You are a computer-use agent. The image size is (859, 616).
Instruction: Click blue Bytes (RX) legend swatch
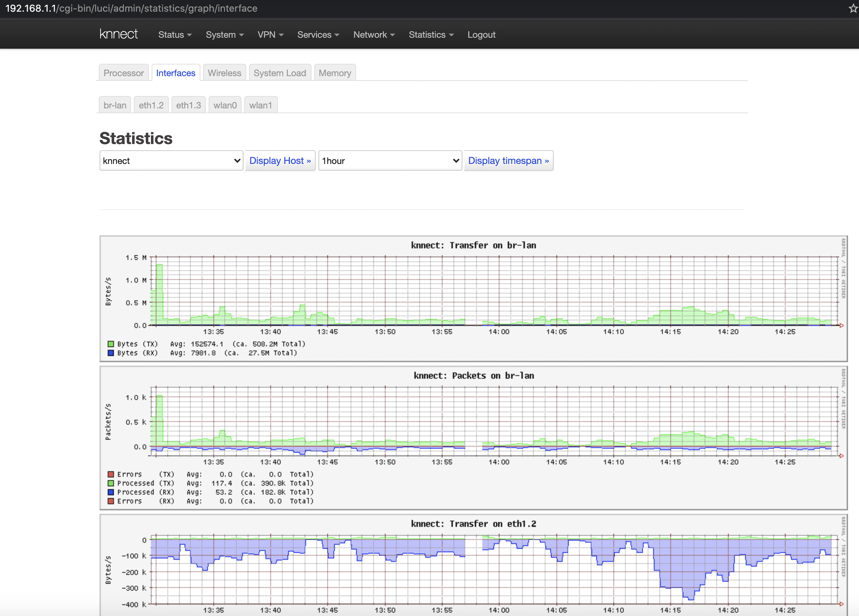tap(110, 353)
